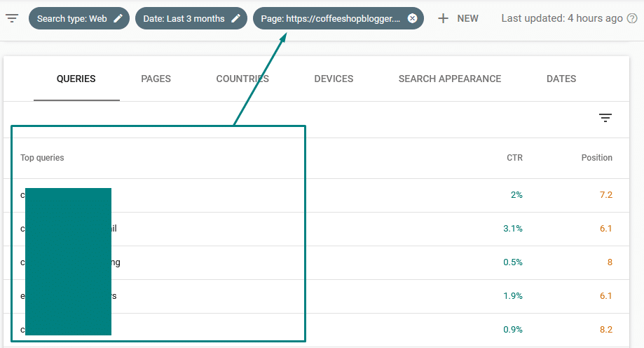Viewport: 644px width, 348px height.
Task: Switch to the QUERIES tab
Action: point(76,79)
